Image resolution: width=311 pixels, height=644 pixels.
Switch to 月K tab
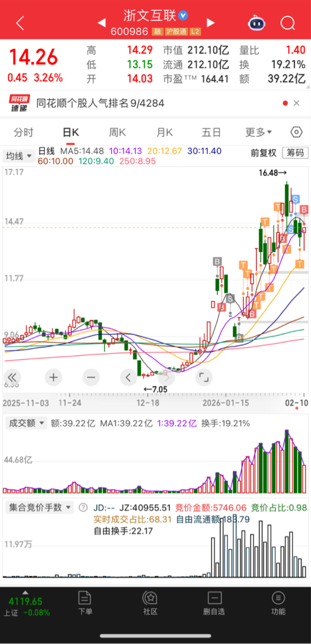coord(164,132)
